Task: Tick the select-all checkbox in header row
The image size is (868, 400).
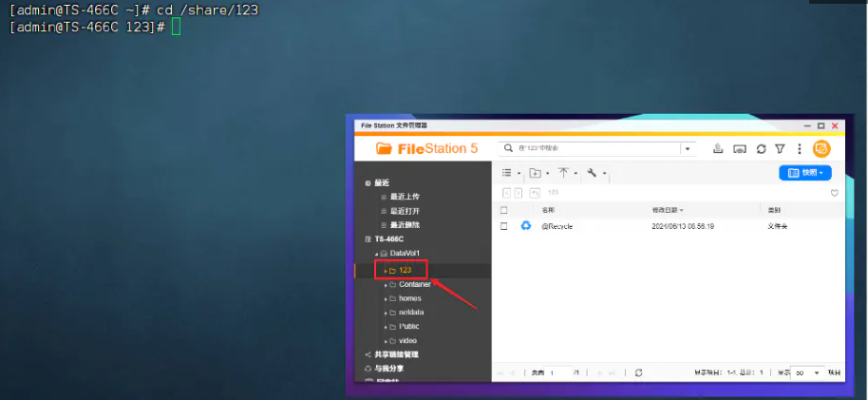Action: [x=504, y=210]
